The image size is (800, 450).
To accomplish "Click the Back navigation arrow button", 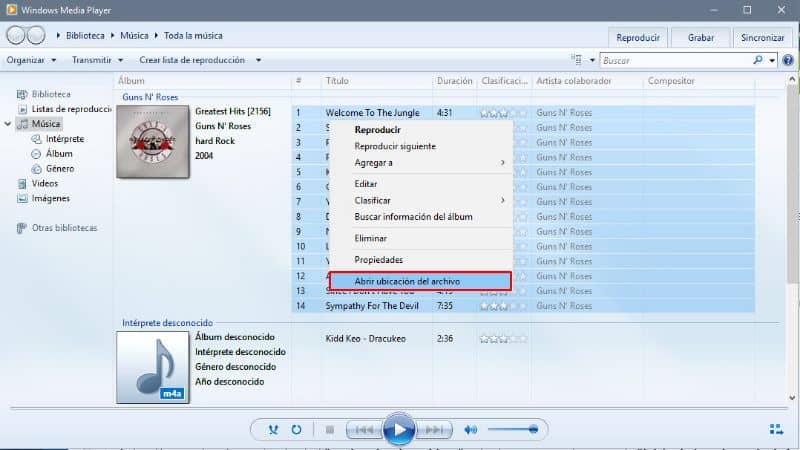I will click(x=16, y=36).
